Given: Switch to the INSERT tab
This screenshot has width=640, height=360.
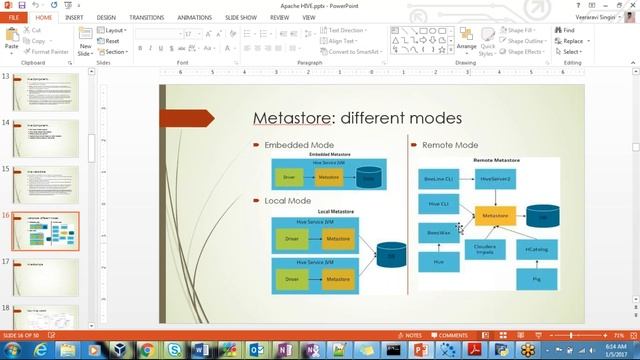Looking at the screenshot, I should 74,18.
